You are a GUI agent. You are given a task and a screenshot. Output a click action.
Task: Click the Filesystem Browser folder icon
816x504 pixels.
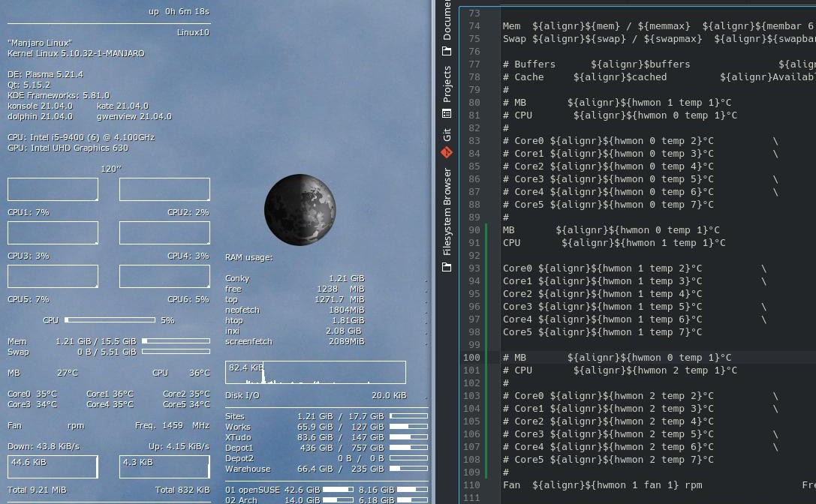coord(447,266)
